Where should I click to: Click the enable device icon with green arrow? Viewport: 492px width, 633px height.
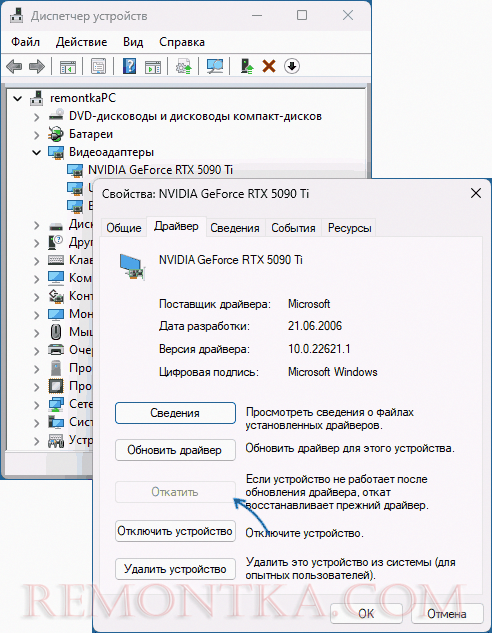(246, 66)
